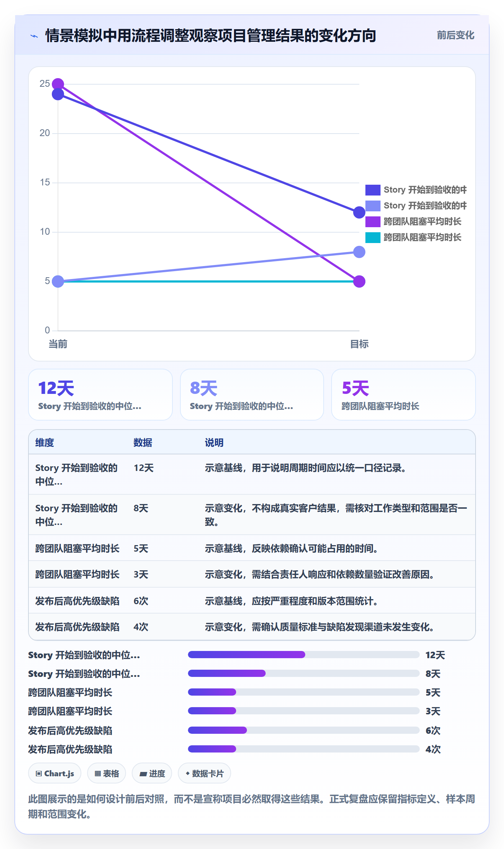
Task: Click the progress bar labeled 8天
Action: [x=303, y=673]
